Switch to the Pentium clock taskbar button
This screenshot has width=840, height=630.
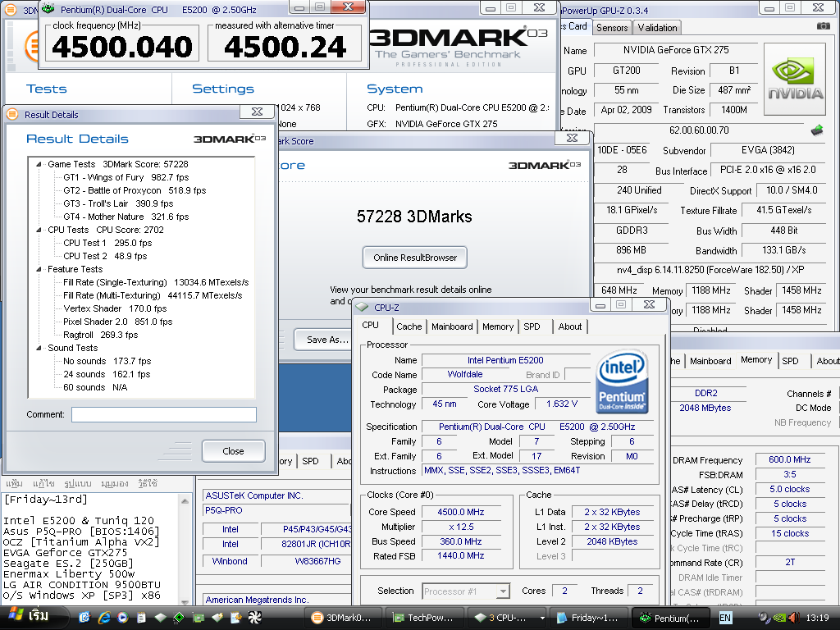point(671,618)
